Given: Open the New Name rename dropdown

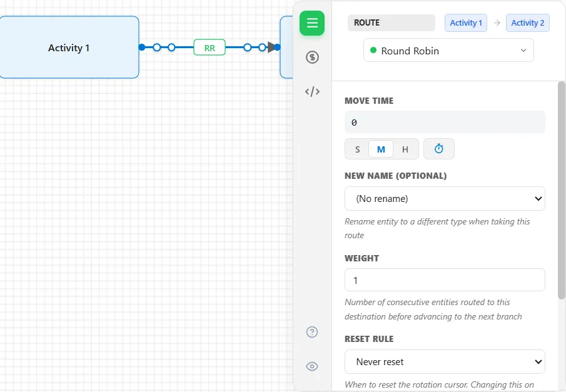Looking at the screenshot, I should [x=445, y=199].
